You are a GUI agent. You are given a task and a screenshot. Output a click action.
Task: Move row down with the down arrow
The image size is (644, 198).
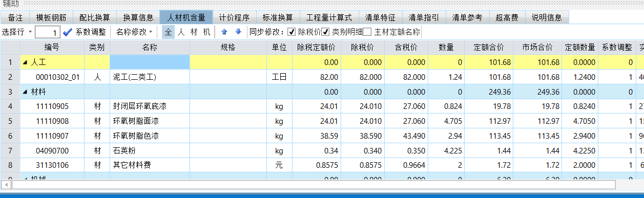point(238,32)
